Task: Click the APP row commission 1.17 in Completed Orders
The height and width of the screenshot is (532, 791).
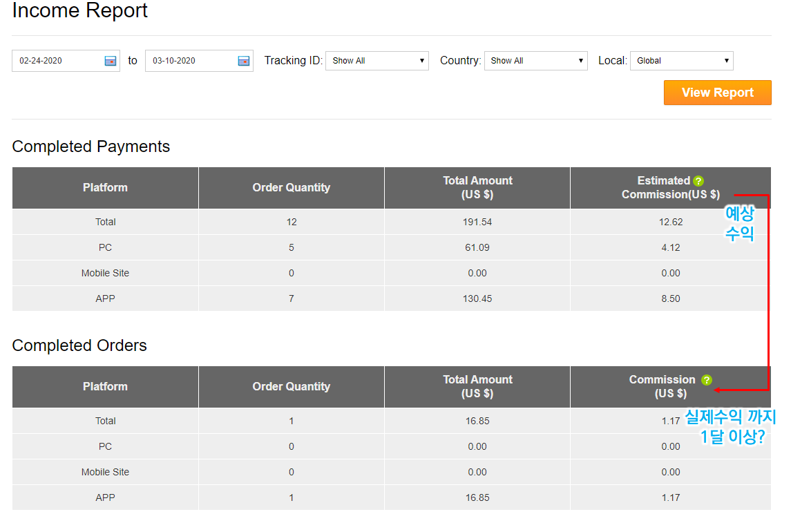Action: 670,497
